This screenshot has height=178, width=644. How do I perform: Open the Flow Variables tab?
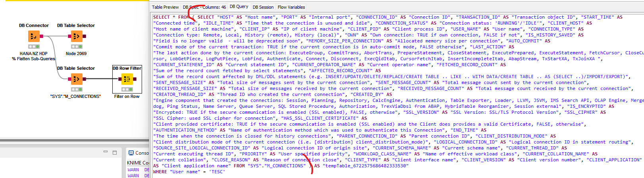[291, 7]
